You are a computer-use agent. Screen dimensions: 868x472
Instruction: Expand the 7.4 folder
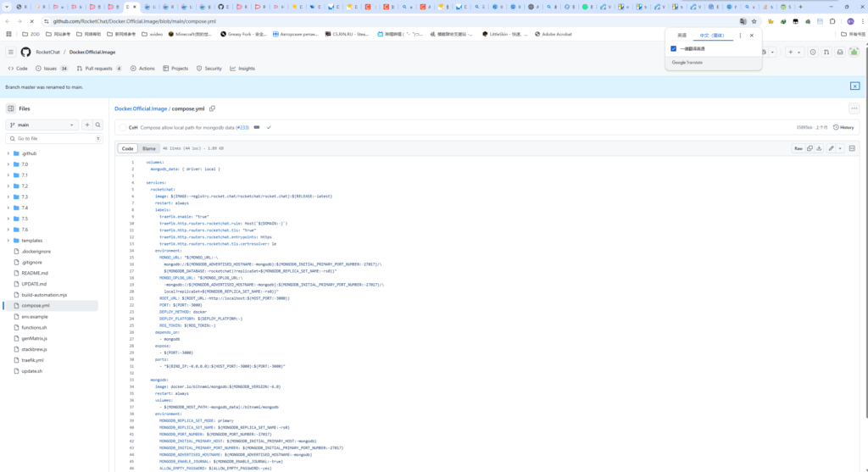click(8, 208)
